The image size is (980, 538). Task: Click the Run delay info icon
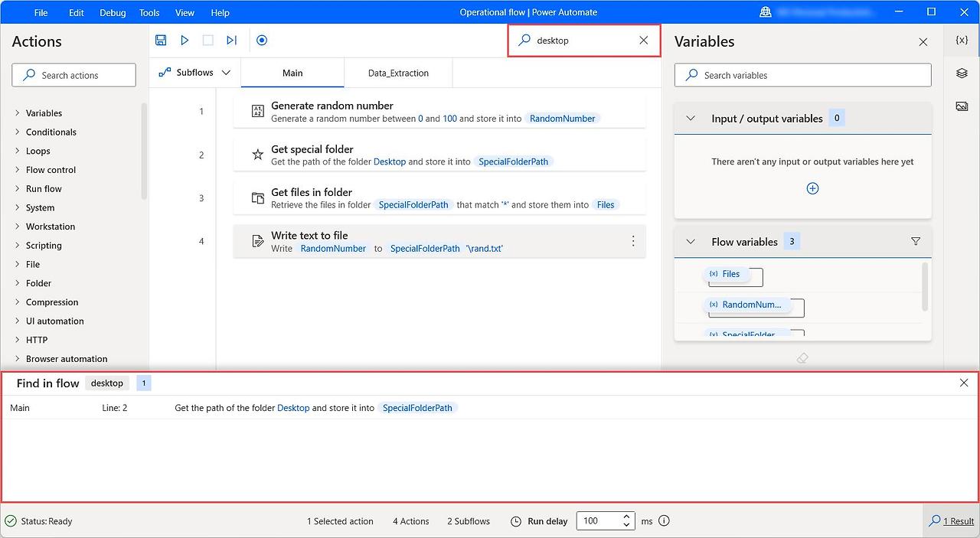664,520
